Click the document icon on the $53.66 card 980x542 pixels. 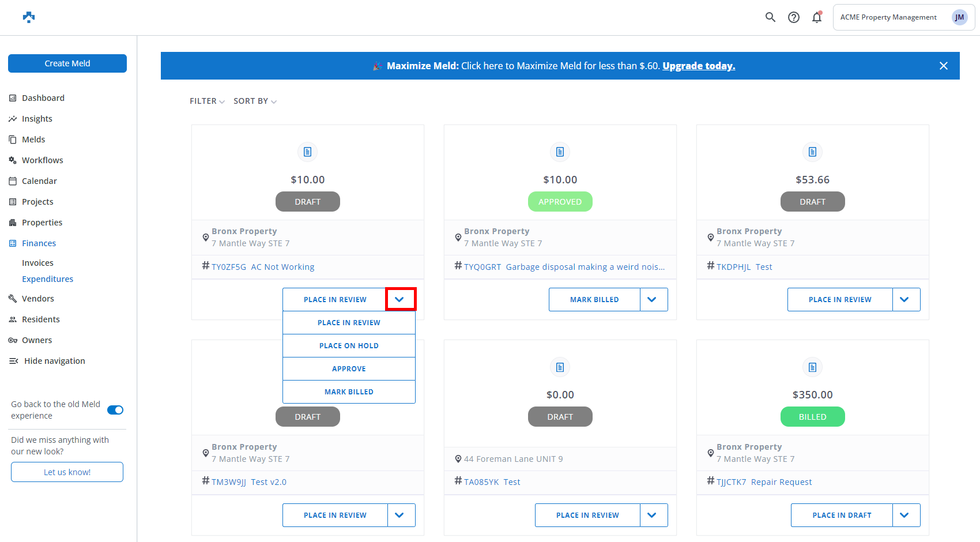point(812,152)
